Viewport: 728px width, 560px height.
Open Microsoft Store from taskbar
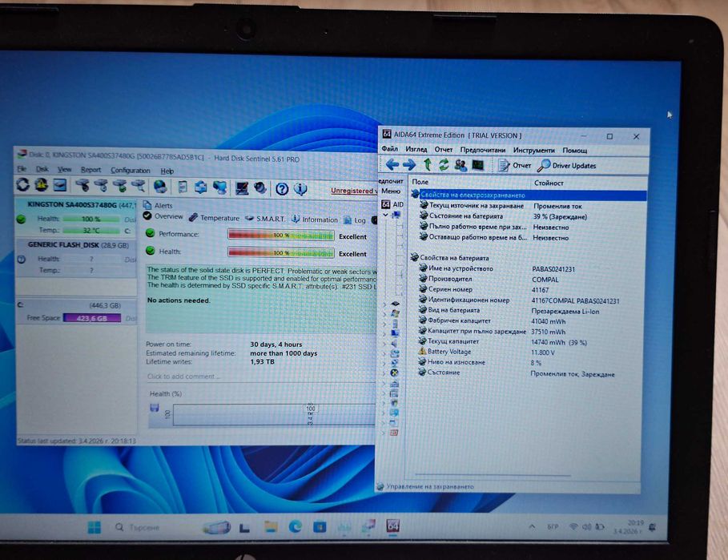(x=320, y=527)
